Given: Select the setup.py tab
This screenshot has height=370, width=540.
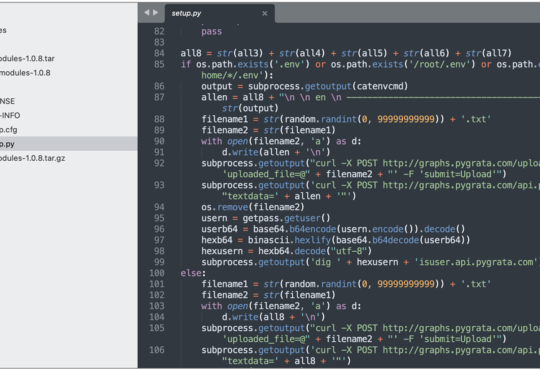Looking at the screenshot, I should pyautogui.click(x=220, y=13).
